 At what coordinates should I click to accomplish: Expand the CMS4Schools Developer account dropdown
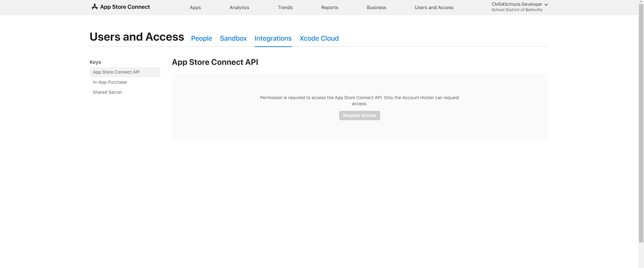[x=519, y=7]
